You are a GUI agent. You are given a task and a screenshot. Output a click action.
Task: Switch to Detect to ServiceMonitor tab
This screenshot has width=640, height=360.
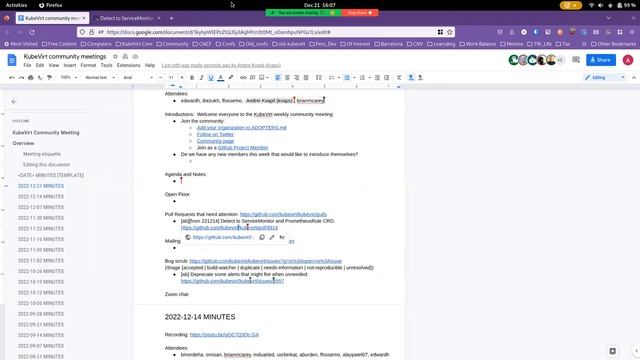click(x=127, y=18)
